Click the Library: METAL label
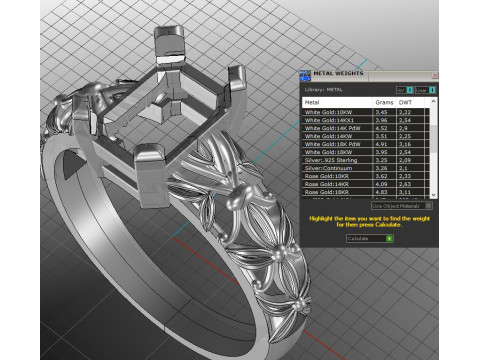The height and width of the screenshot is (360, 480). point(323,90)
